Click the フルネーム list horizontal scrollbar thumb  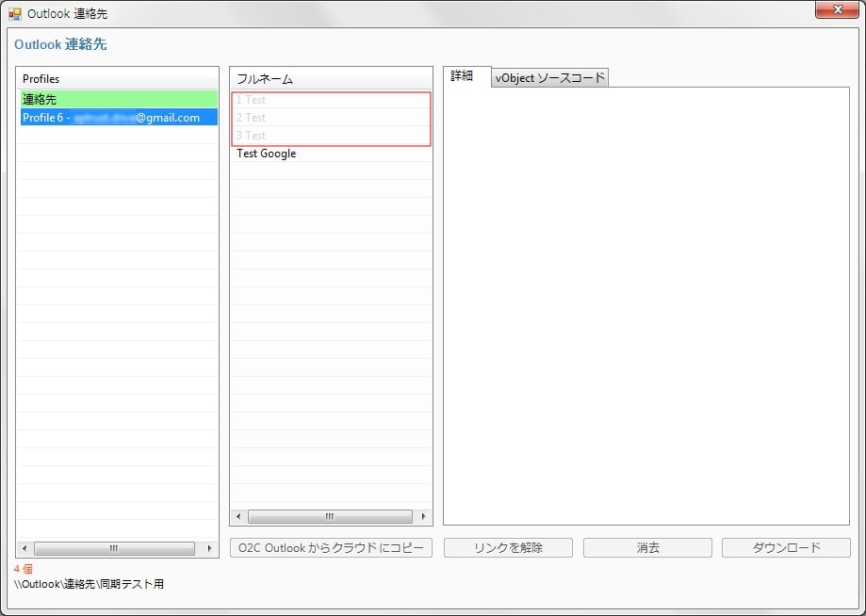(x=330, y=517)
